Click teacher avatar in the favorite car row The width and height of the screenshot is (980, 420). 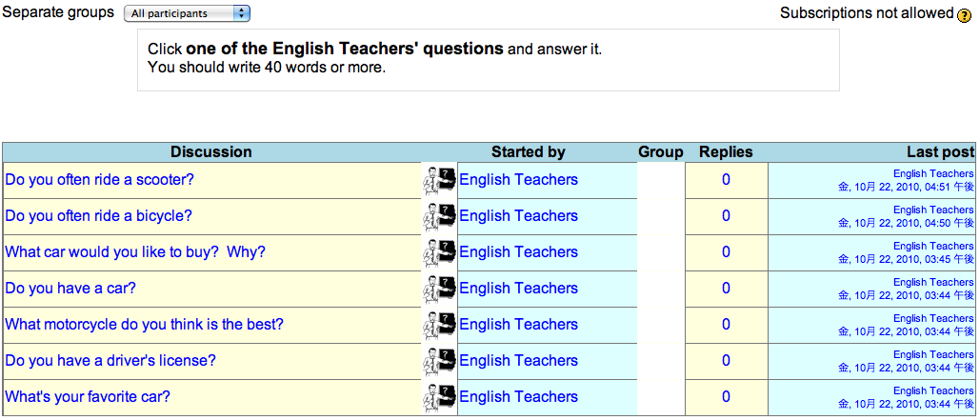pos(439,398)
